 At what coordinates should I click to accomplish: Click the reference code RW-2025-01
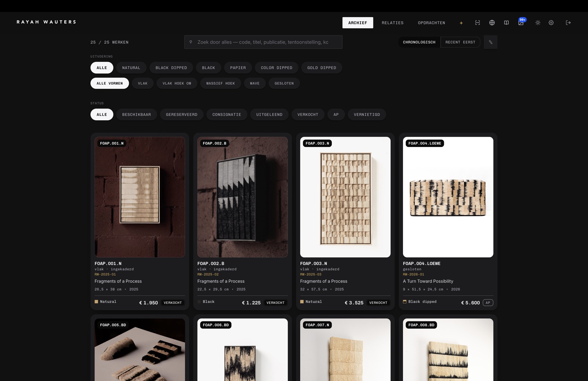[105, 274]
